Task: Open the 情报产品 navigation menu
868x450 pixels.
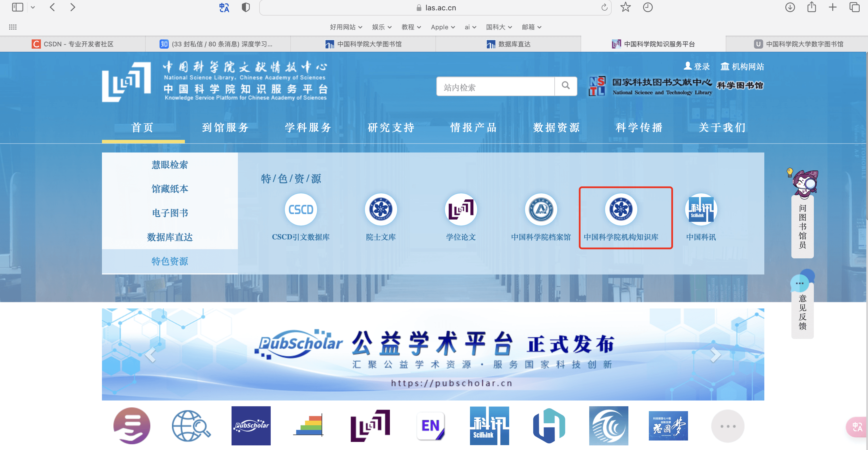Action: click(473, 127)
